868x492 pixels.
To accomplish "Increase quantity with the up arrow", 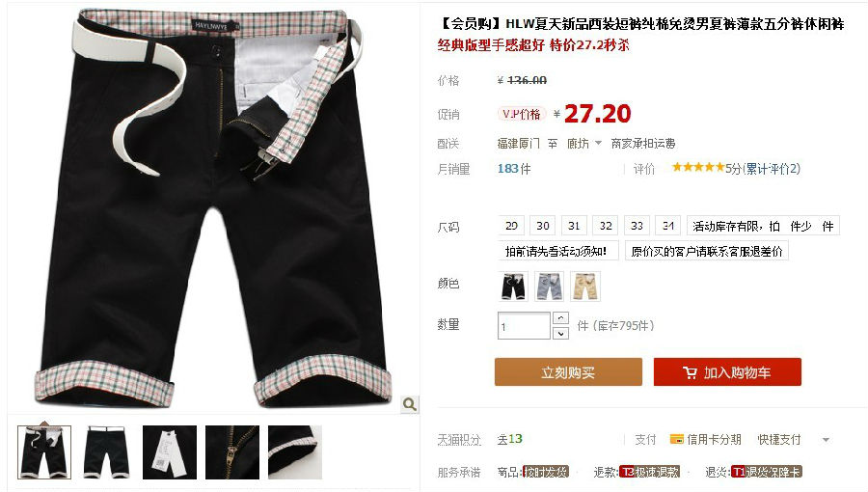I will pos(560,318).
